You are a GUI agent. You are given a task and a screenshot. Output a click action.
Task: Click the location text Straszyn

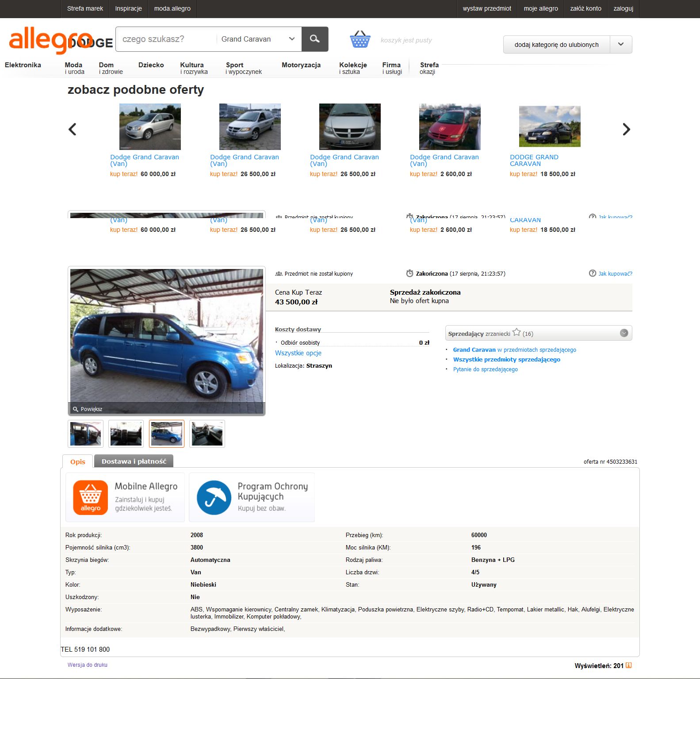[319, 366]
